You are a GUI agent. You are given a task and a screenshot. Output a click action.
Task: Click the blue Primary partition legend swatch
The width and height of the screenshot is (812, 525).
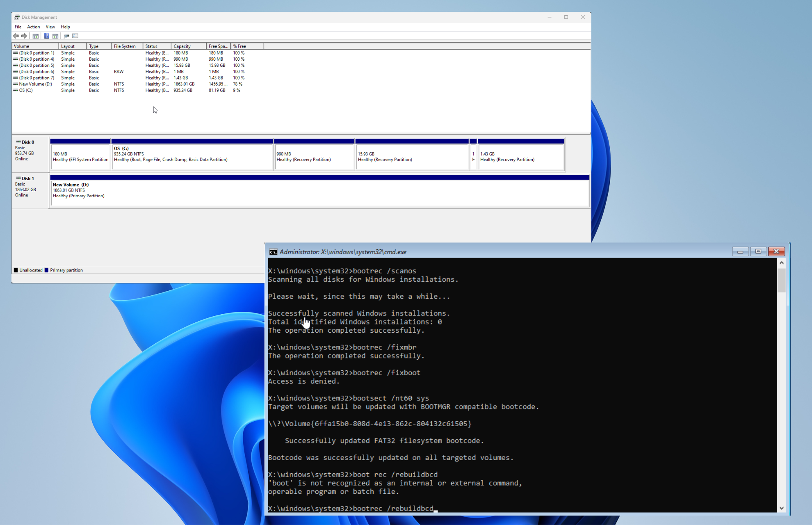46,270
